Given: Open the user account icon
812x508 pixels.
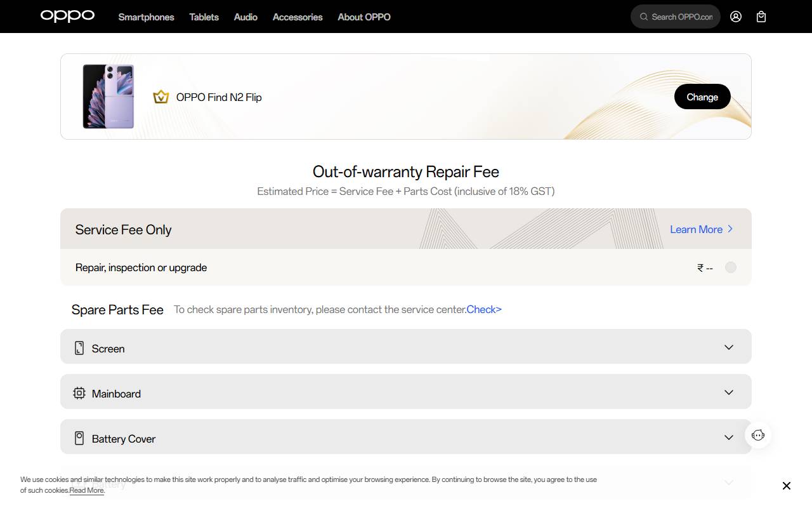Looking at the screenshot, I should tap(736, 17).
